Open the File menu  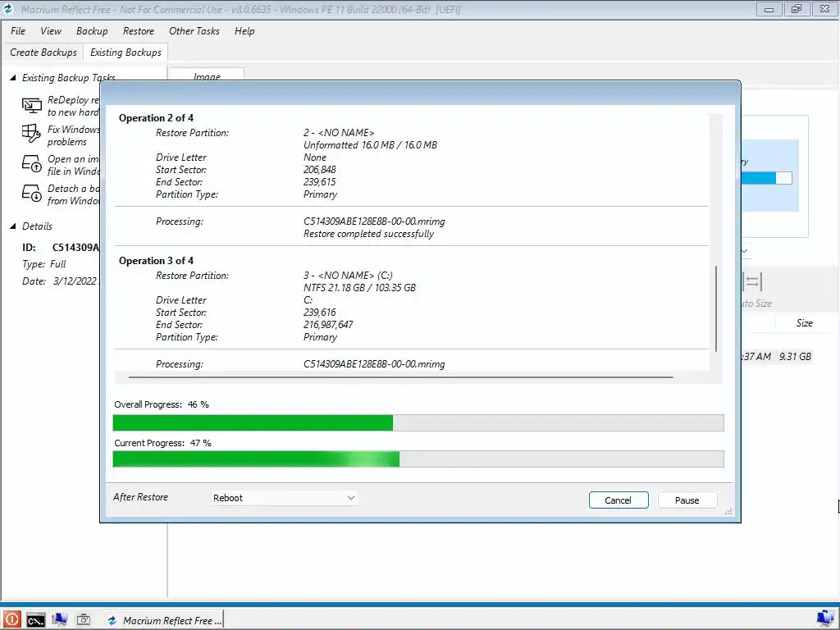click(x=18, y=31)
